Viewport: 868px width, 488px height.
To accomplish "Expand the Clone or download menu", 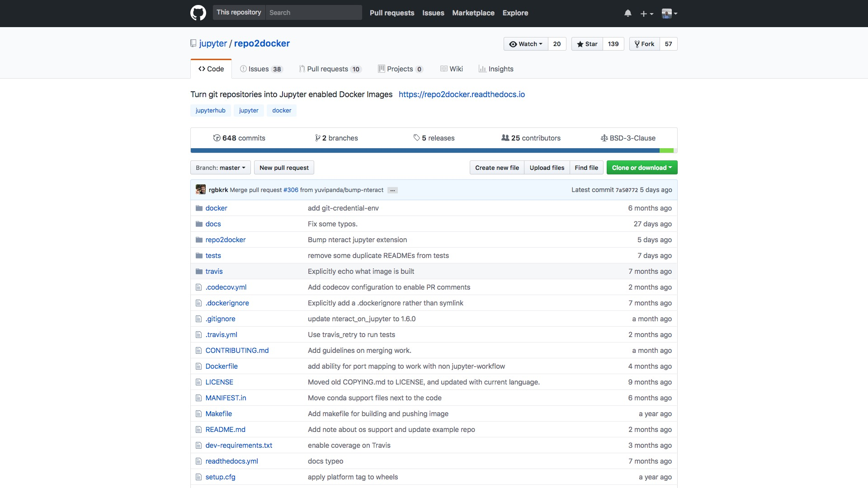I will coord(642,168).
